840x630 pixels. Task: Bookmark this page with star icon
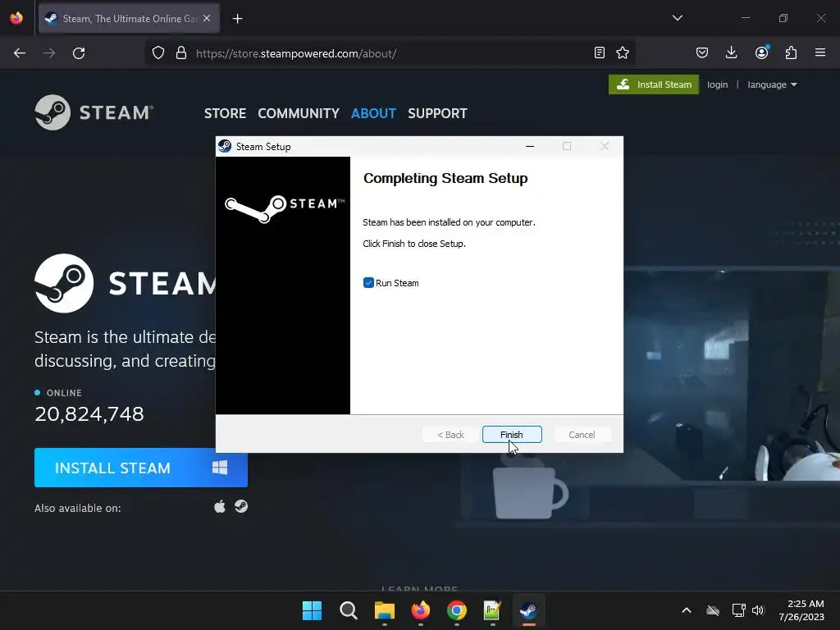click(623, 52)
